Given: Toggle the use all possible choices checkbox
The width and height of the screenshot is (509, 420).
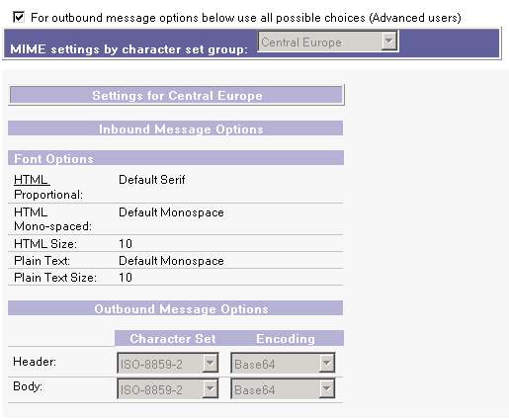Looking at the screenshot, I should tap(19, 17).
